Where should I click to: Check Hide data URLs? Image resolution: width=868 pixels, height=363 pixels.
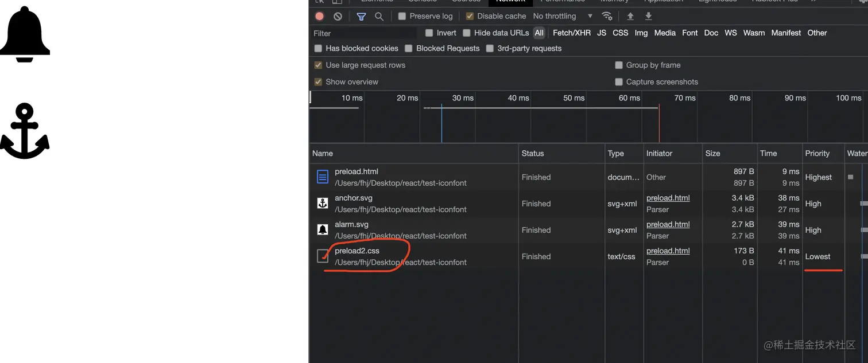[x=467, y=33]
